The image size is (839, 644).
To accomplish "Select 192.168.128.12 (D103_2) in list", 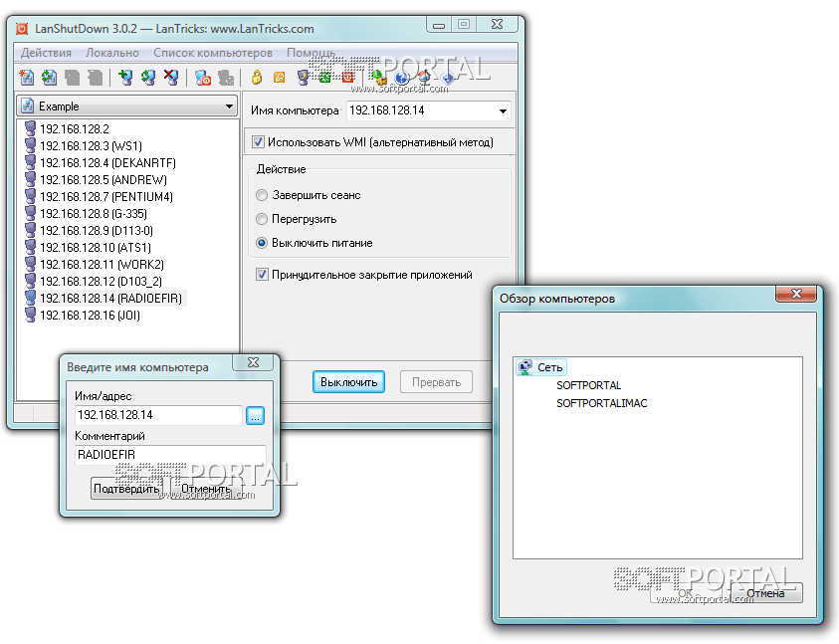I will coord(101,281).
